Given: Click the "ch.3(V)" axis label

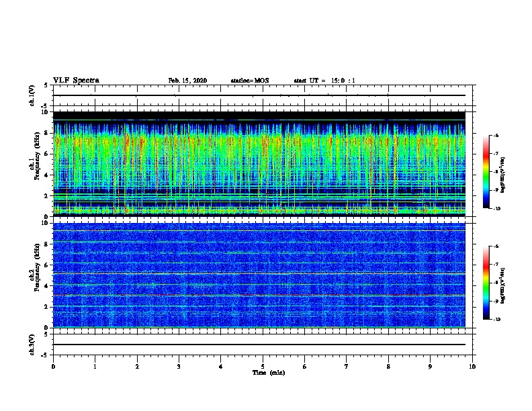Looking at the screenshot, I should [x=32, y=345].
